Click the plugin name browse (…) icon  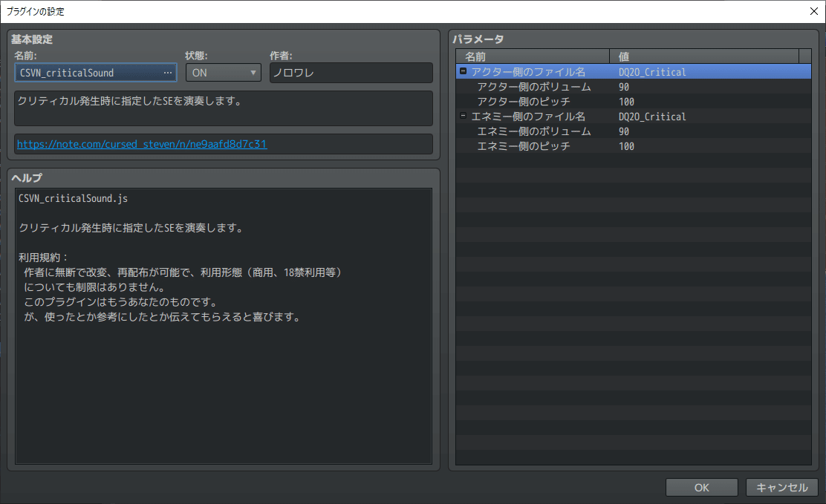169,72
